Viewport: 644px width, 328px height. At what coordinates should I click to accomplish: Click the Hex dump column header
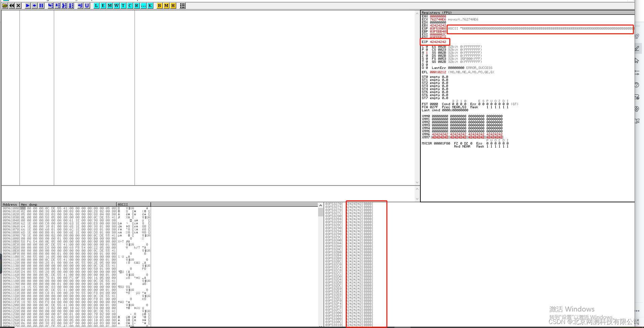pos(68,204)
